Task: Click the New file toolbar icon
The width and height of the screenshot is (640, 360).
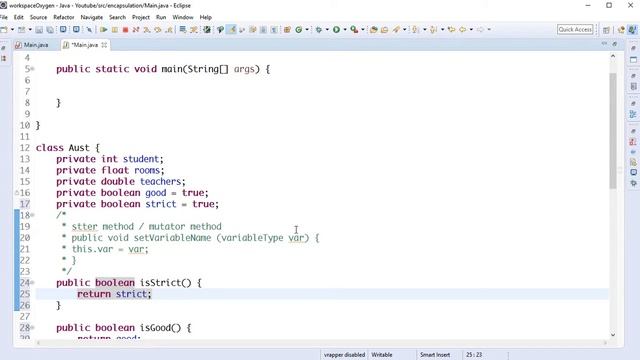Action: (x=4, y=29)
